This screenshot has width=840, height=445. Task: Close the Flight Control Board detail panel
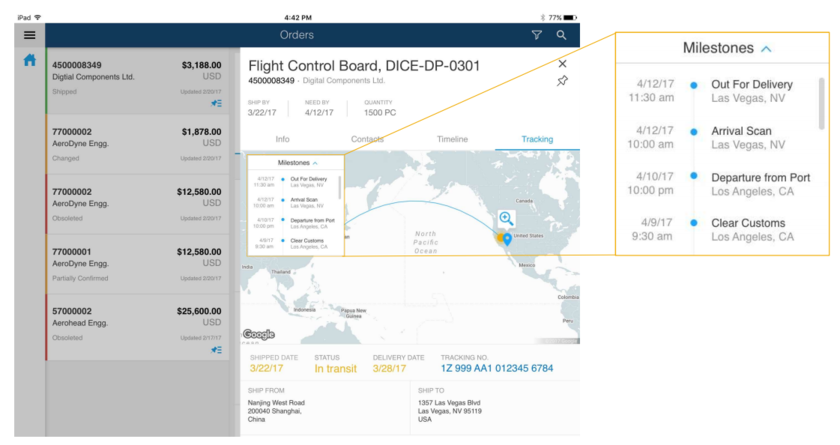coord(562,64)
